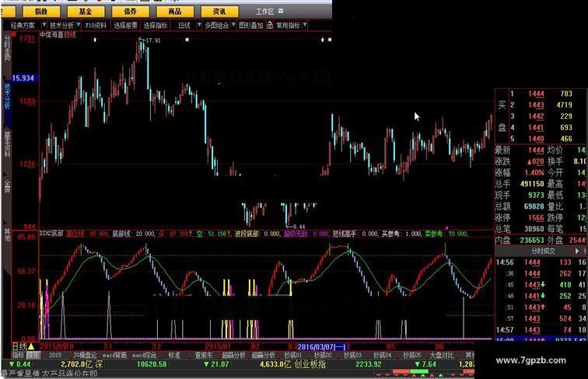Select the 抄底03 template tab
The width and height of the screenshot is (588, 379).
[x=352, y=355]
